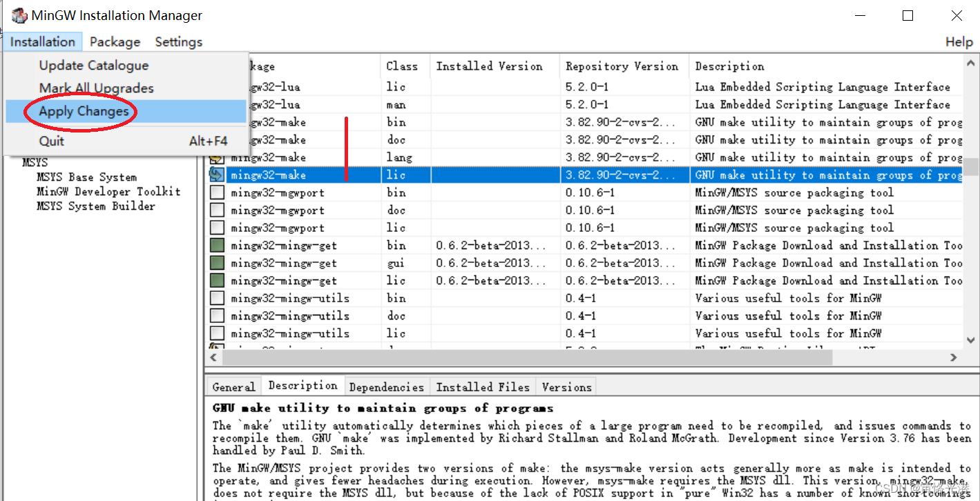Select MinGW Developer Toolkit tree item
The image size is (980, 501).
point(108,192)
